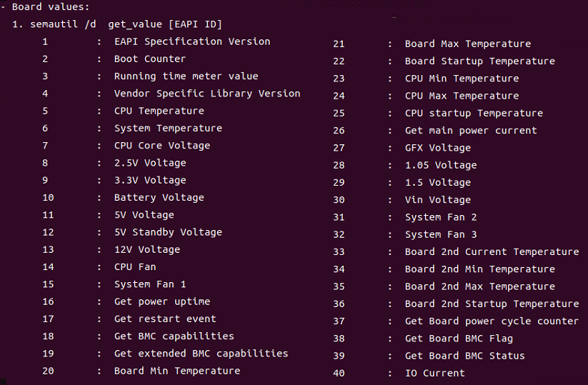Click the IO Current entry
This screenshot has height=385, width=588.
(434, 373)
